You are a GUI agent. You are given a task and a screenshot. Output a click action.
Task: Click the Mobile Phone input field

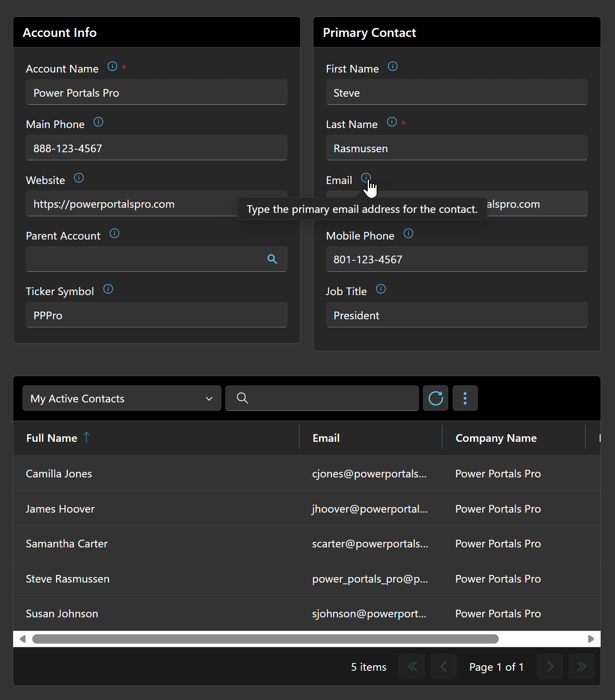pos(457,259)
